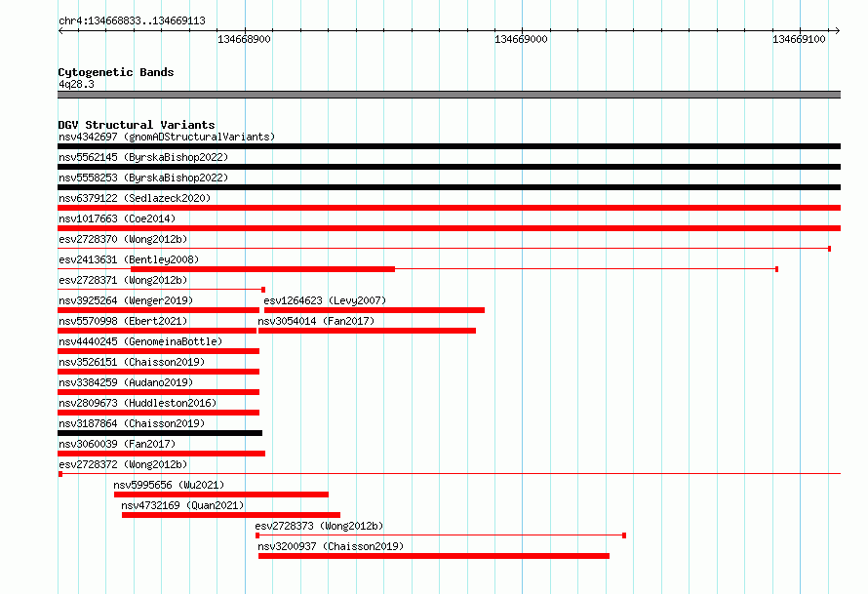Open nsv6379122 (Sedlazeck2020) variant

point(135,198)
